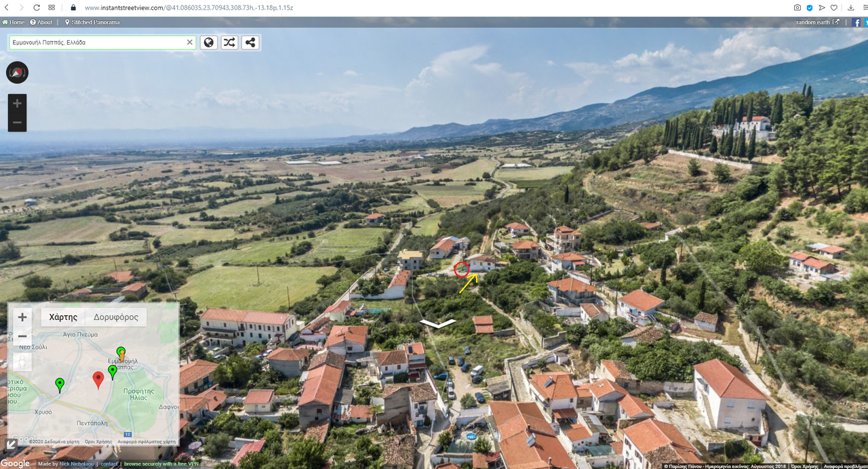Jump to a random location with shuffle button

click(229, 42)
